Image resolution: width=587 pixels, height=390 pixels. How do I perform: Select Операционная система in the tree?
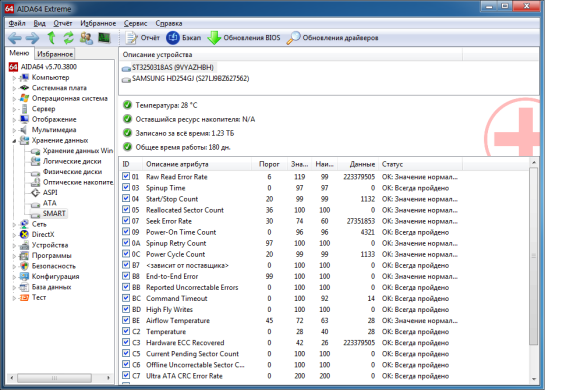pyautogui.click(x=70, y=98)
